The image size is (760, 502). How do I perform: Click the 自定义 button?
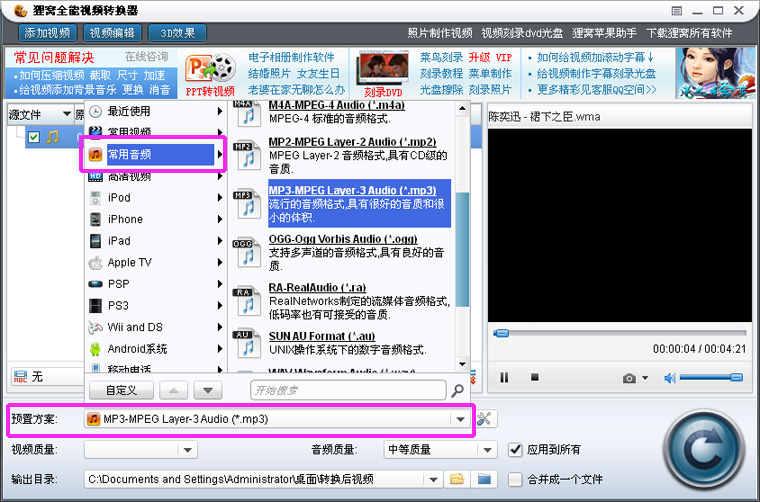pyautogui.click(x=121, y=391)
